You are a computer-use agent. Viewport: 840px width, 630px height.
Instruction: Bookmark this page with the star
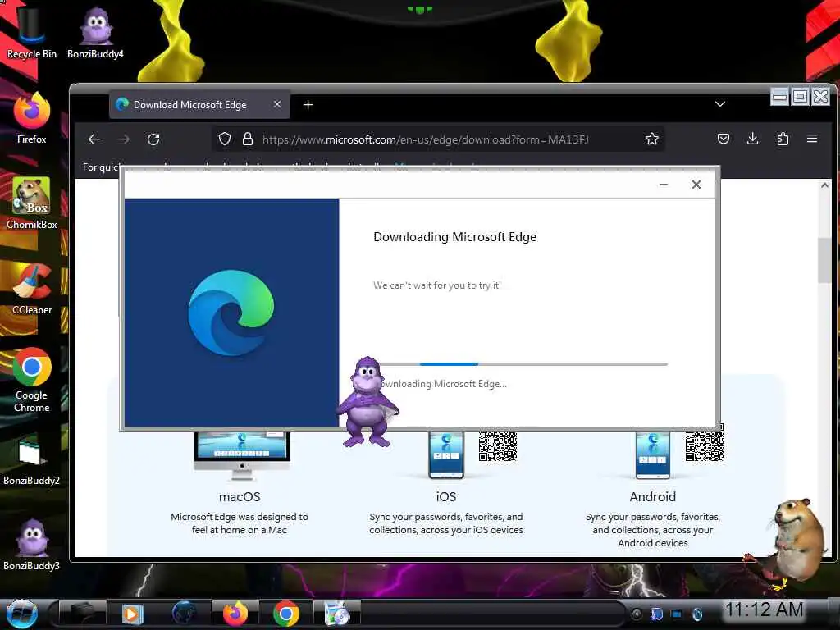[x=652, y=139]
